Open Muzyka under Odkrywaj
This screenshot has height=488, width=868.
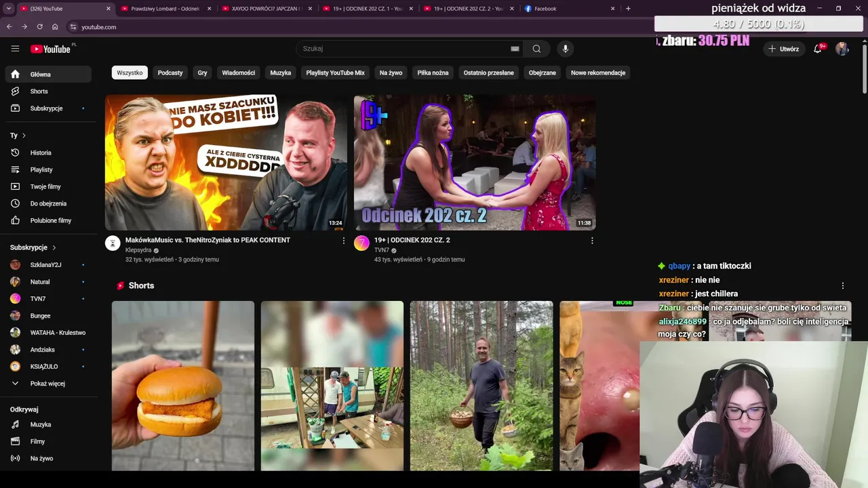(48, 424)
